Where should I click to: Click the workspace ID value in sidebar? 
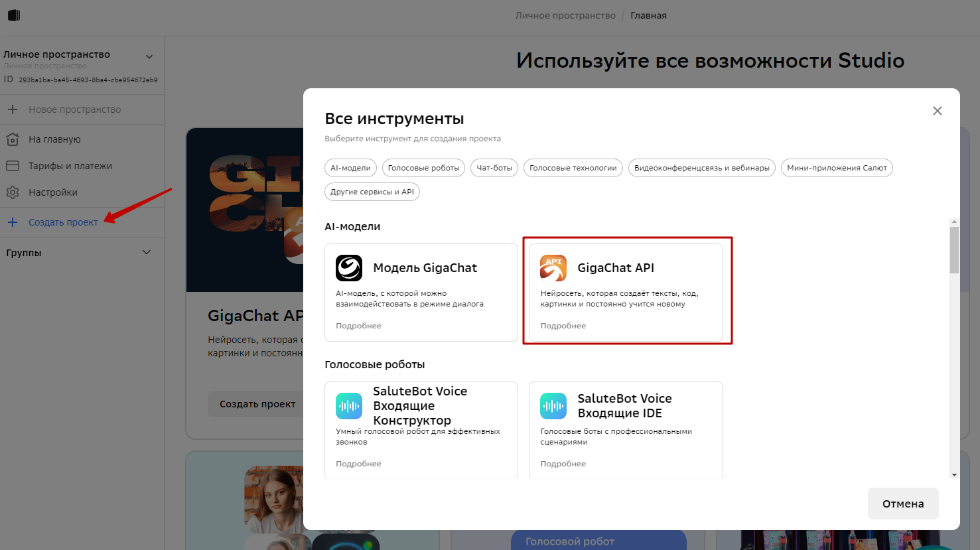tap(88, 80)
